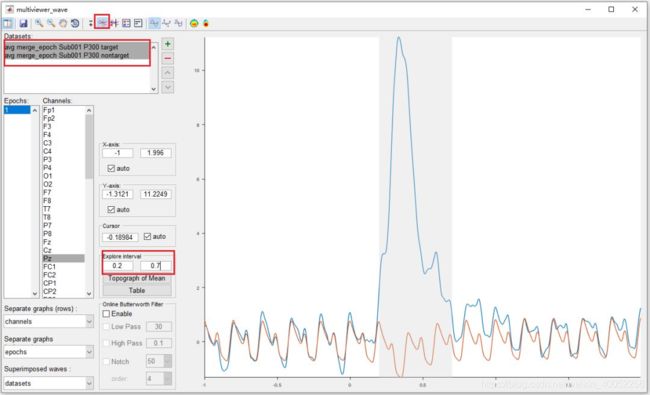Viewport: 650px width, 395px height.
Task: Click the Table button
Action: point(137,291)
